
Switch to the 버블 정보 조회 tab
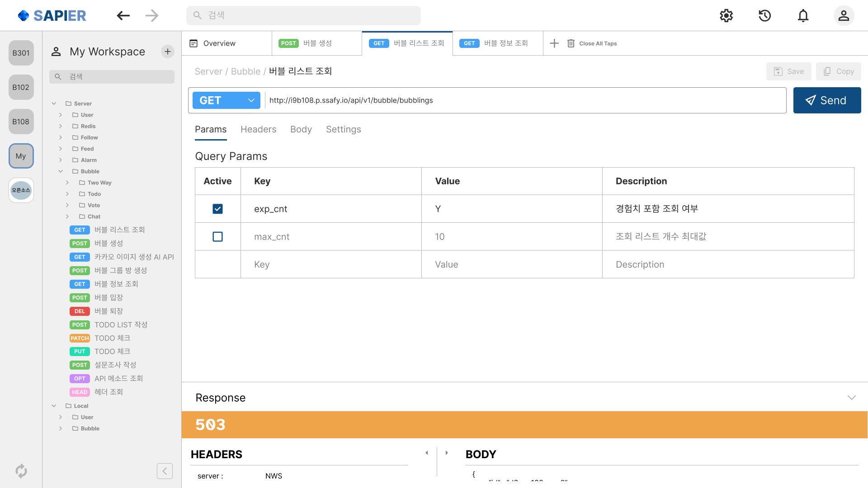tap(497, 43)
